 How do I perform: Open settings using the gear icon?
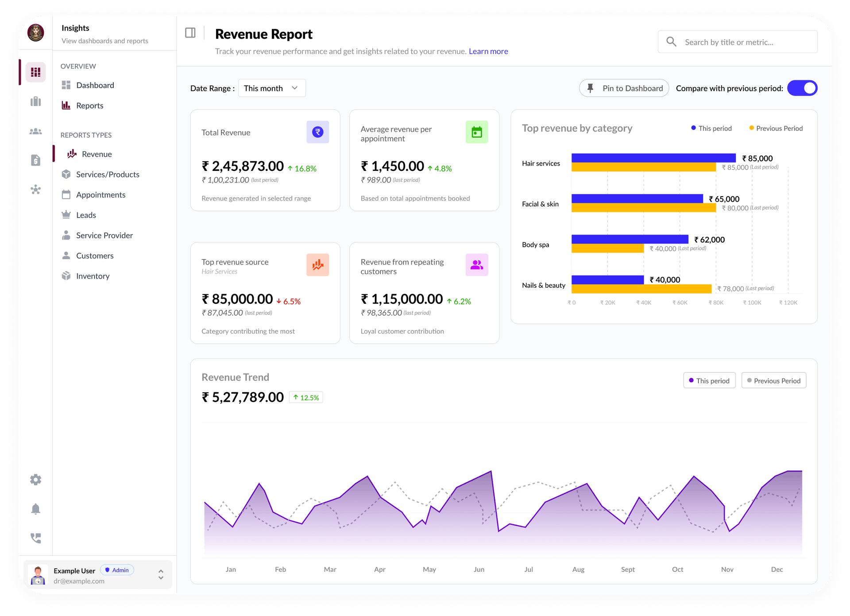tap(35, 479)
